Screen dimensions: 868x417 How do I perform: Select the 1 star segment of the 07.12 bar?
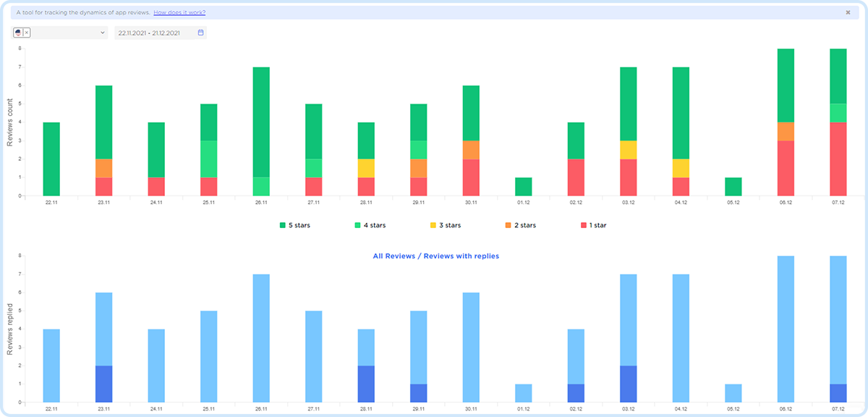point(838,159)
